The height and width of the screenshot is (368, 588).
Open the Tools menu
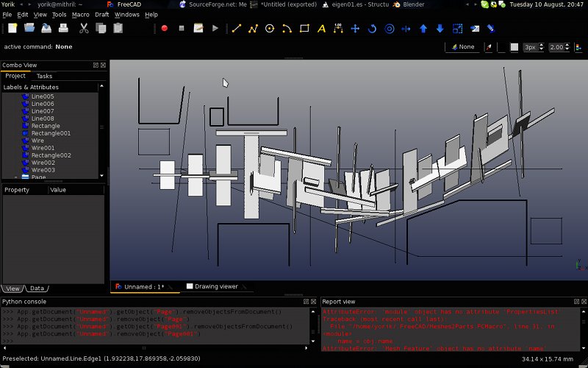point(59,15)
